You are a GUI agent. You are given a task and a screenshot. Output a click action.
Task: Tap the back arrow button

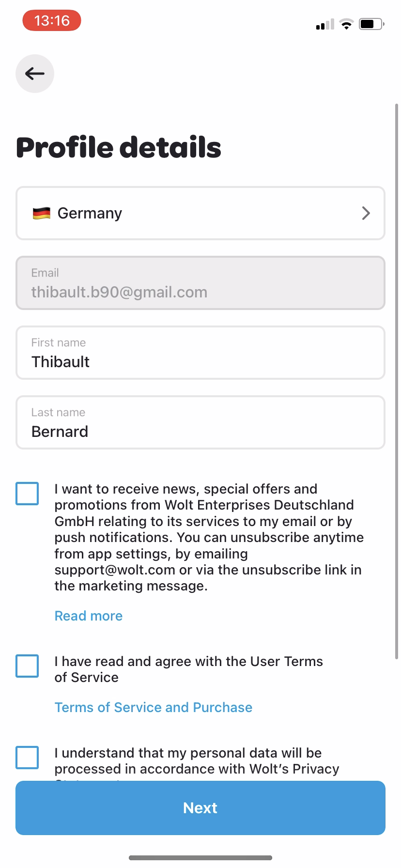click(x=35, y=74)
